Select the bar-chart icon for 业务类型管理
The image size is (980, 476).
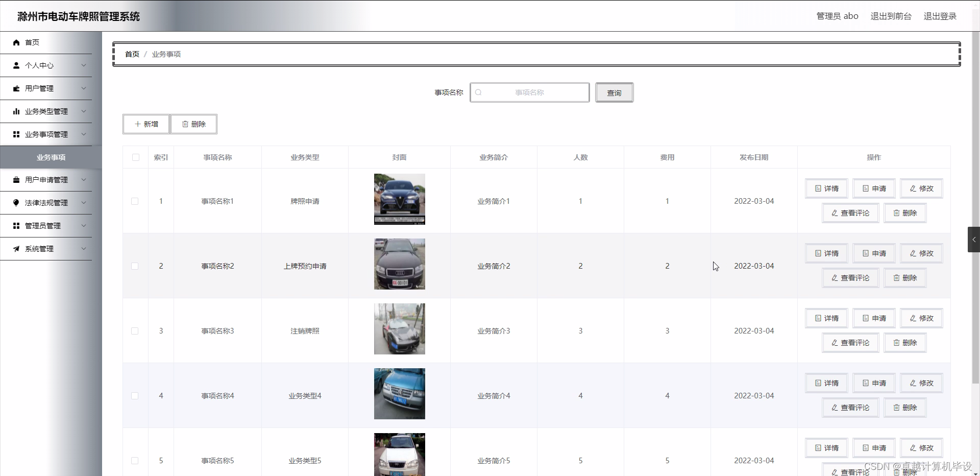(x=16, y=111)
